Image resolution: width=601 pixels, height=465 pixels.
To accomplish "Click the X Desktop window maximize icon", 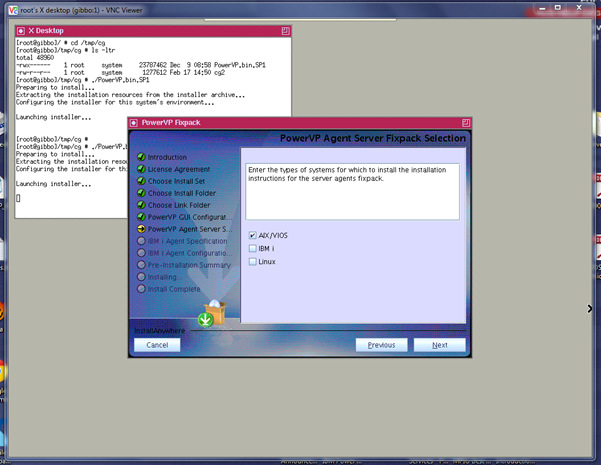I will tap(285, 31).
